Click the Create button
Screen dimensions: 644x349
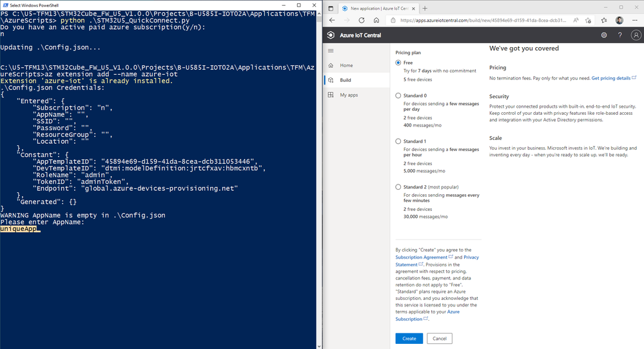(x=409, y=338)
